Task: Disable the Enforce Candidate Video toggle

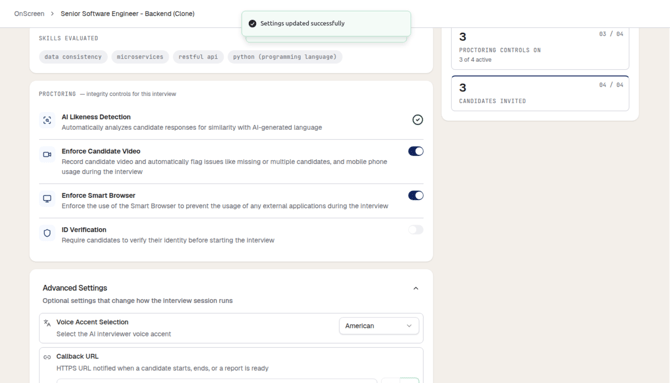Action: 416,151
